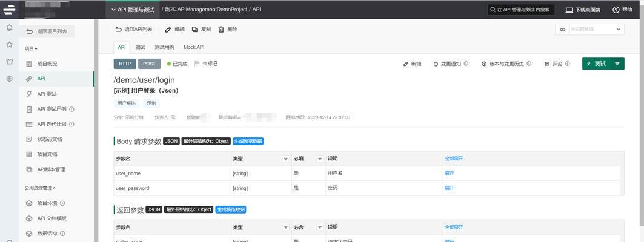
Task: Click the shirt-shaped sidebar icon
Action: [x=9, y=62]
